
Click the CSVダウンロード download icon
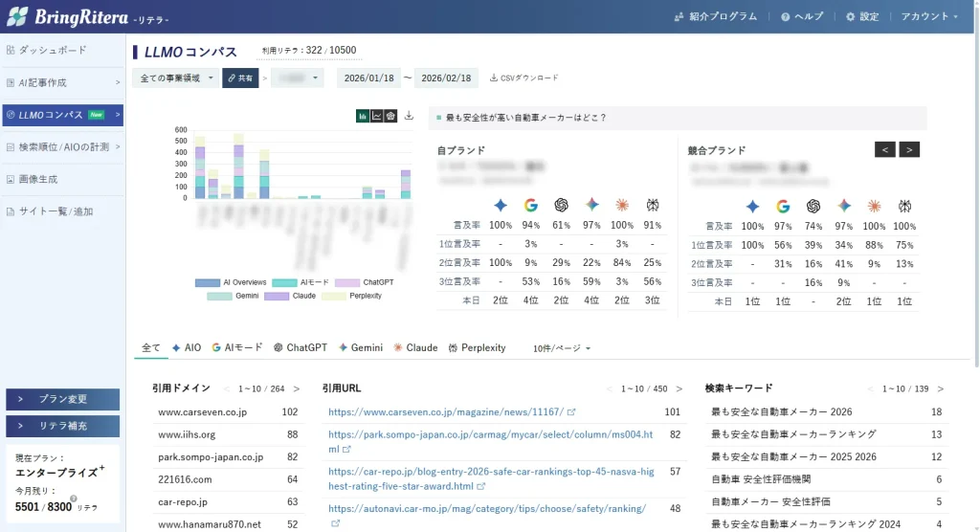[494, 78]
